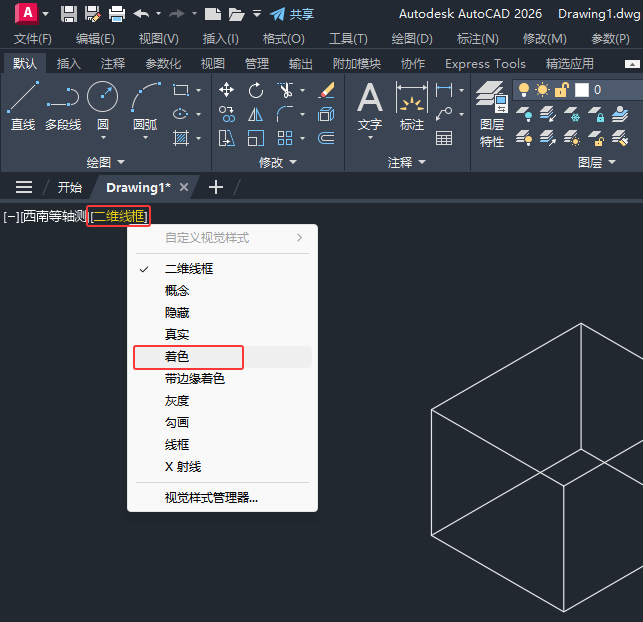Click the 二维线框 visual style control

tap(119, 216)
